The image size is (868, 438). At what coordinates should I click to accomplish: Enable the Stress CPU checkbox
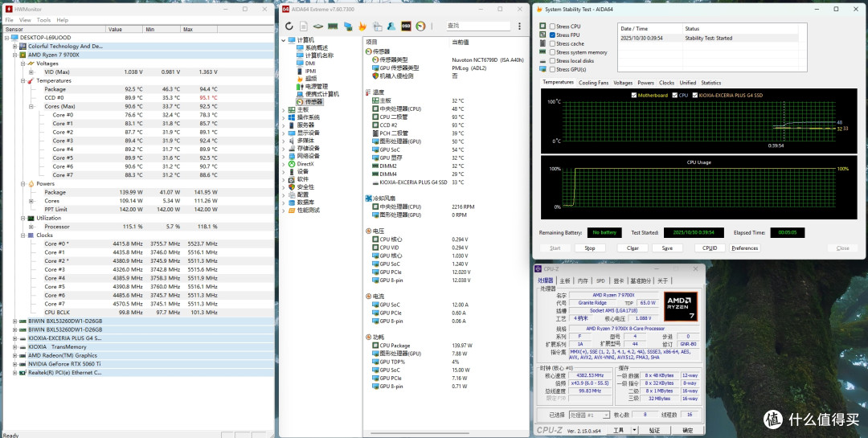552,27
